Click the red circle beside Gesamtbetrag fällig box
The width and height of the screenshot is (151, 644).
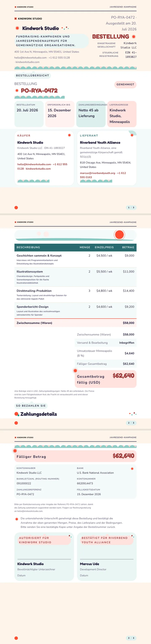(x=75, y=371)
